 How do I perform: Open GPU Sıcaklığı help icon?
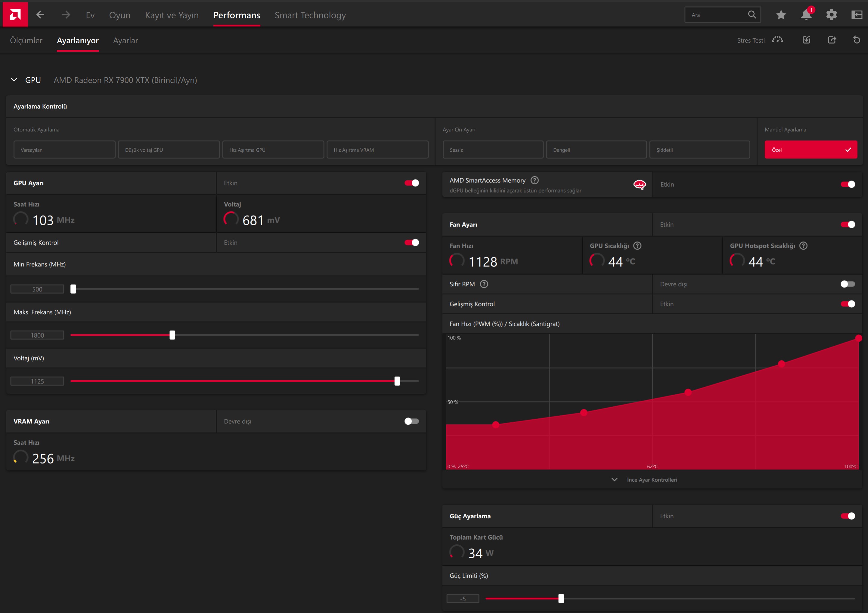637,246
